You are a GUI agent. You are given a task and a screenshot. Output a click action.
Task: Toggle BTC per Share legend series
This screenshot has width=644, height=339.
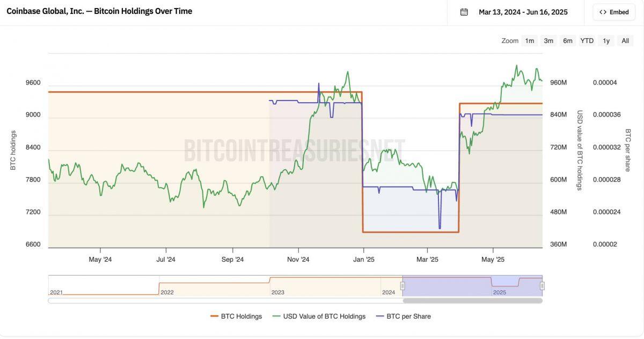coord(403,316)
